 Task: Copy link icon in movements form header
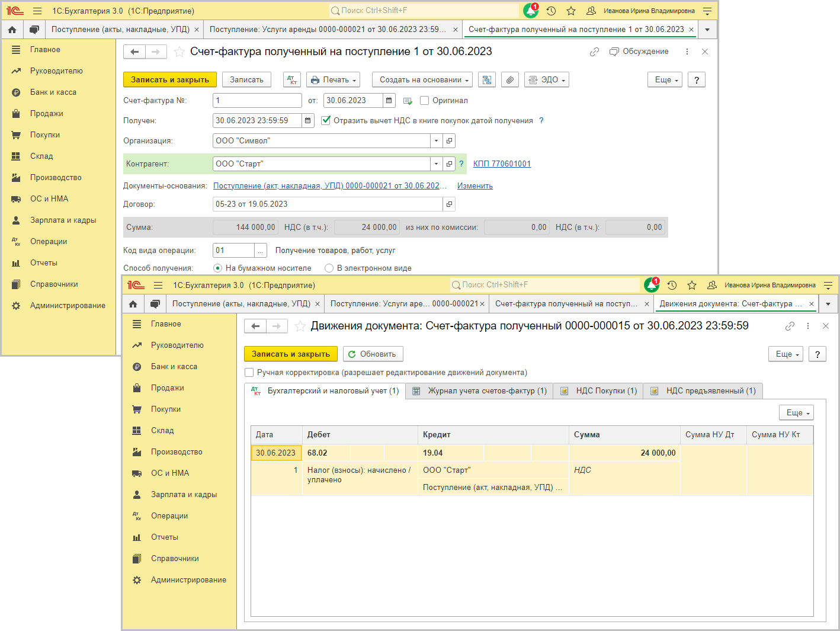tap(790, 326)
